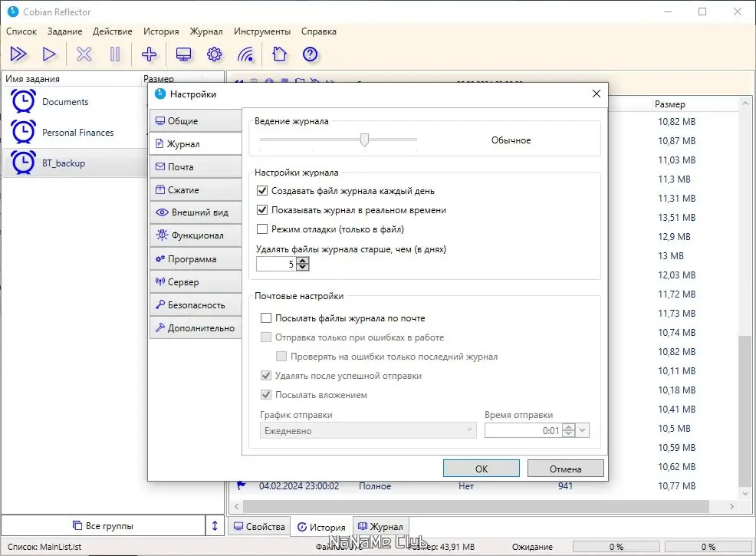Open the Сервер settings section
The width and height of the screenshot is (756, 556).
[x=196, y=281]
